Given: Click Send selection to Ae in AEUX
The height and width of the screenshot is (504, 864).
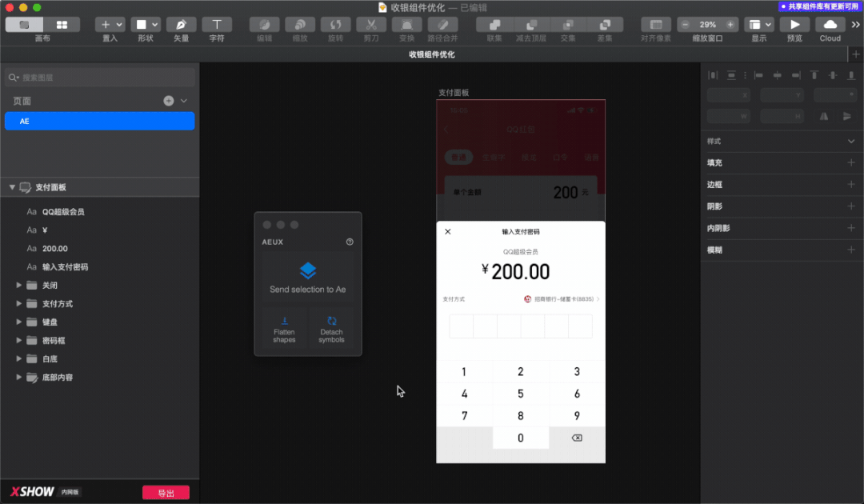Looking at the screenshot, I should click(308, 278).
